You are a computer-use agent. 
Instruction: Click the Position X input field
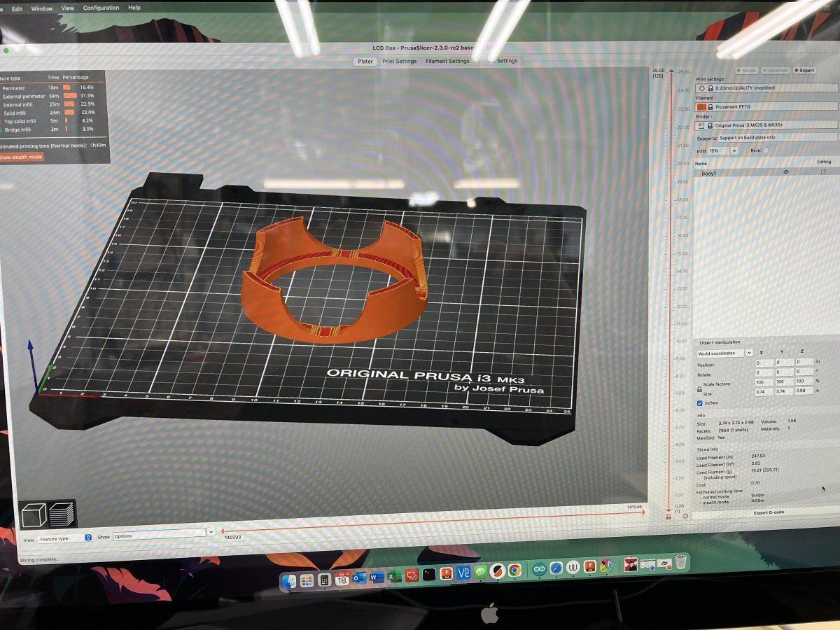764,363
